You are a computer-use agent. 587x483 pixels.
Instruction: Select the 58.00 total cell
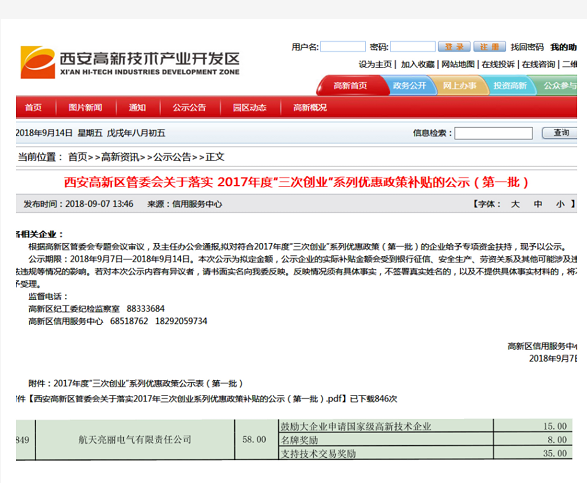pos(255,440)
